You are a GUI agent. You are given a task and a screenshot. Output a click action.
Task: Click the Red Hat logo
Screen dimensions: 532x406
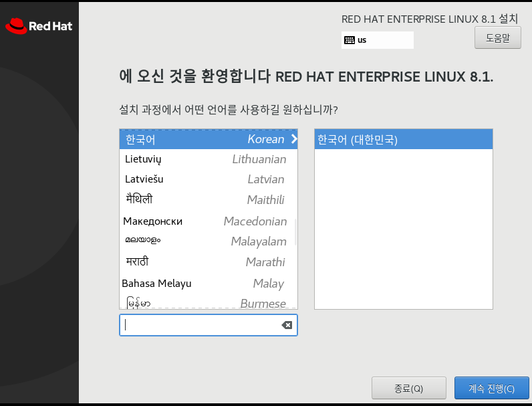(x=39, y=26)
